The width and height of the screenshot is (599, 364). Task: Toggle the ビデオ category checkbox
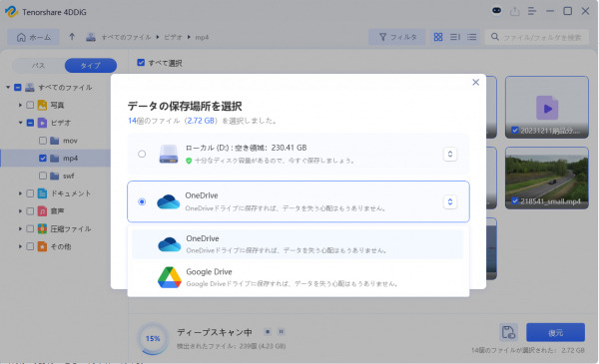[x=30, y=123]
